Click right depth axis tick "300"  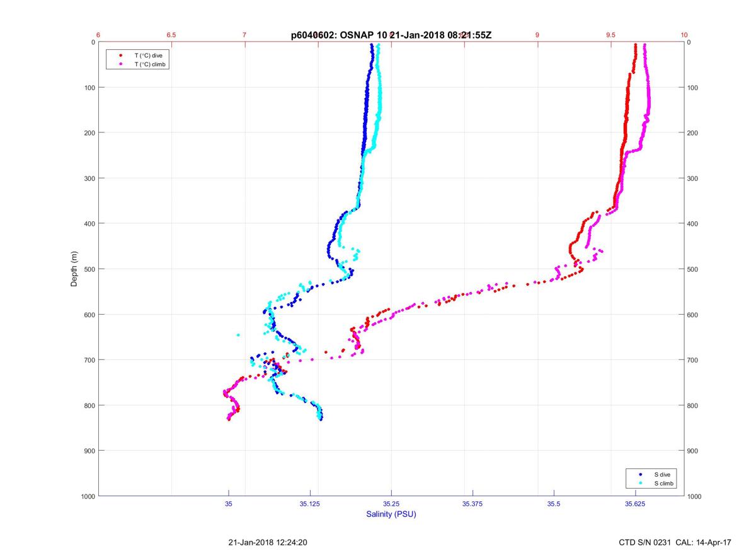point(694,178)
